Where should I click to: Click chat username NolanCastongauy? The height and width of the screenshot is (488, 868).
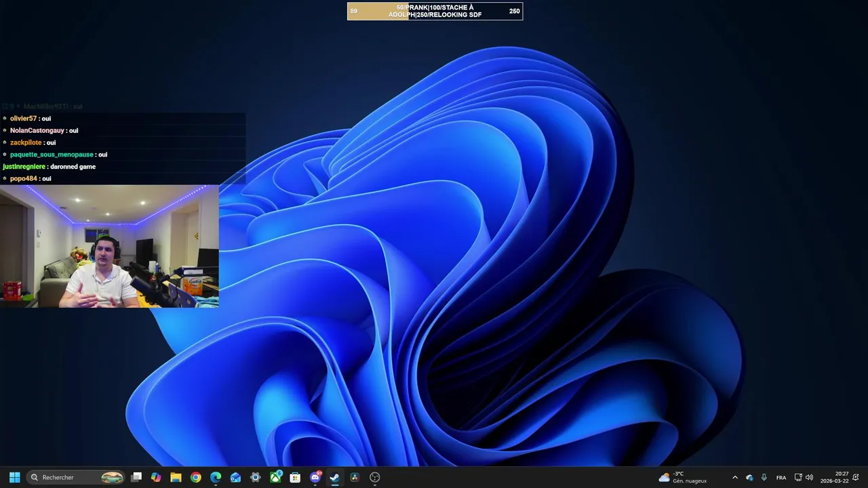click(x=37, y=131)
